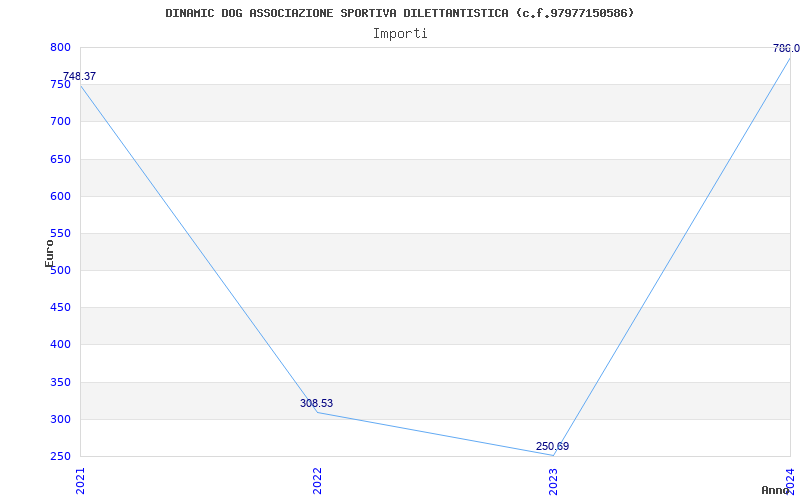The image size is (800, 500).
Task: Click the 800 y-axis tick label
Action: click(x=60, y=47)
